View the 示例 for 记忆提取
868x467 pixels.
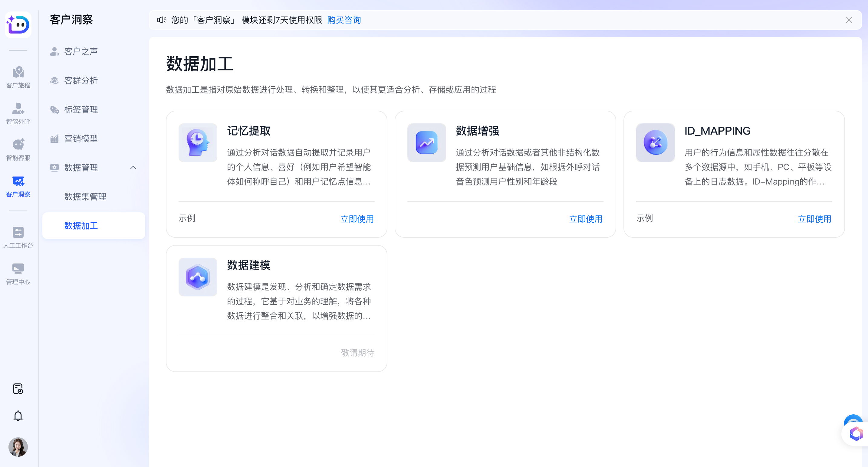[x=187, y=218]
